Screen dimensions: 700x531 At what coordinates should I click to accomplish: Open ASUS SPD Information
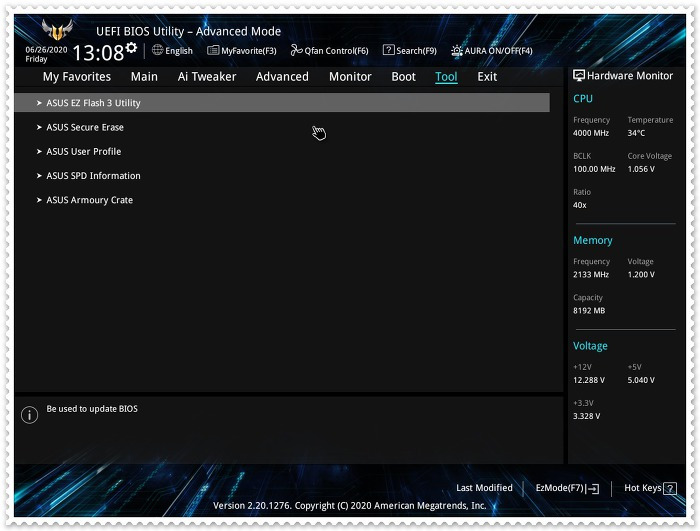93,176
